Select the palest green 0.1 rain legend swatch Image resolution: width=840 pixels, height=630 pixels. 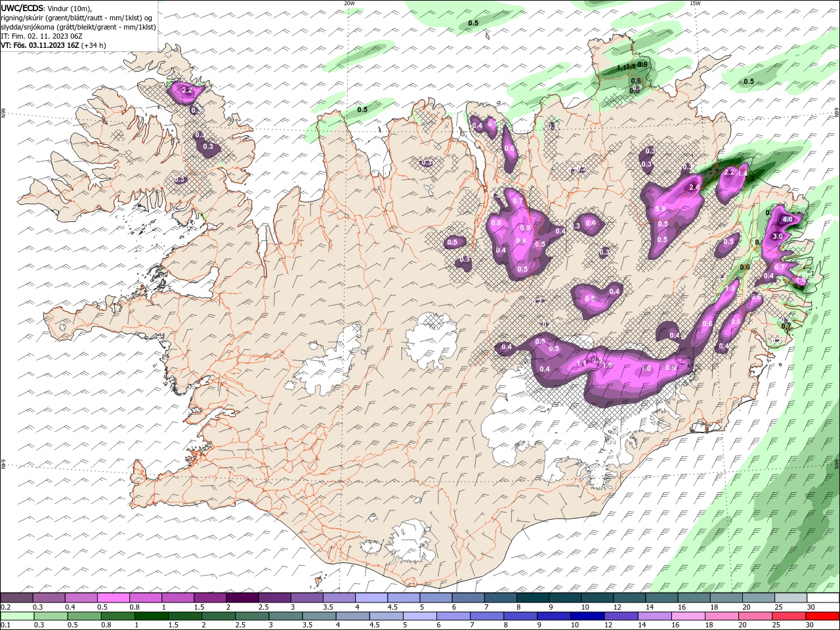[x=16, y=616]
